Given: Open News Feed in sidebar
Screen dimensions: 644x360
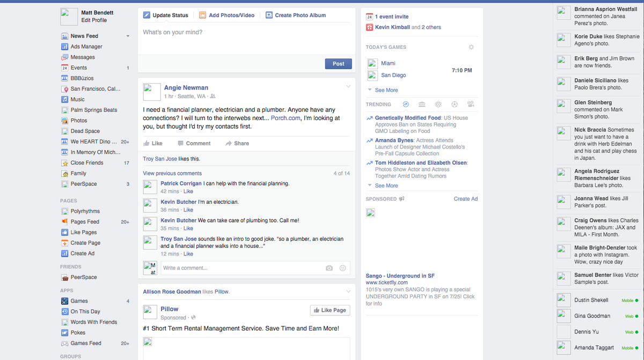Looking at the screenshot, I should coord(84,36).
